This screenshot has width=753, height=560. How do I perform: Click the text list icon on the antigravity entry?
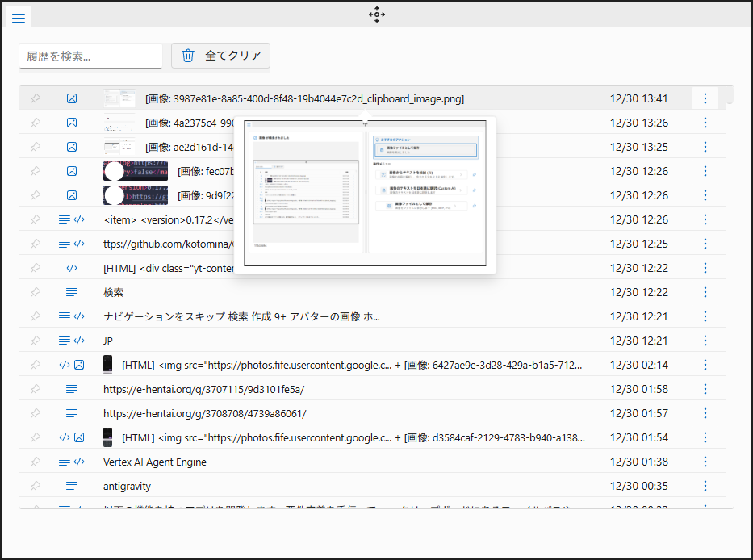coord(72,486)
